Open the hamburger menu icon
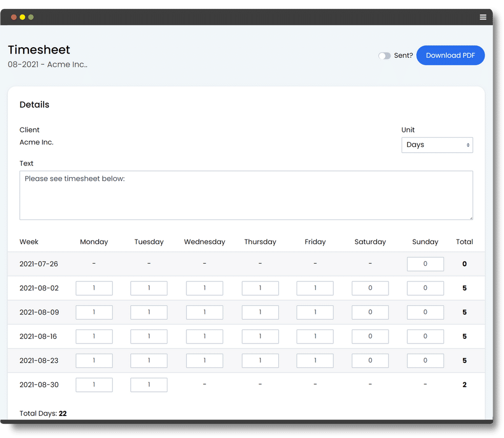This screenshot has width=504, height=438. click(483, 17)
